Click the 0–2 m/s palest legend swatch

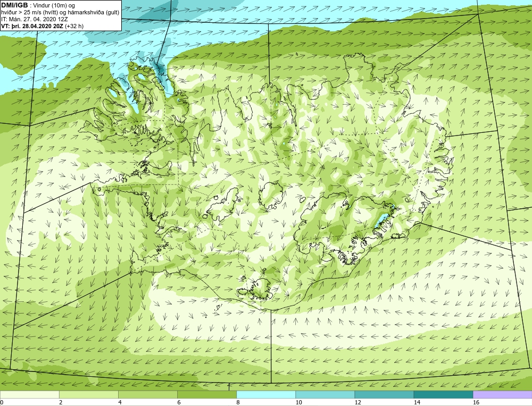[29, 394]
